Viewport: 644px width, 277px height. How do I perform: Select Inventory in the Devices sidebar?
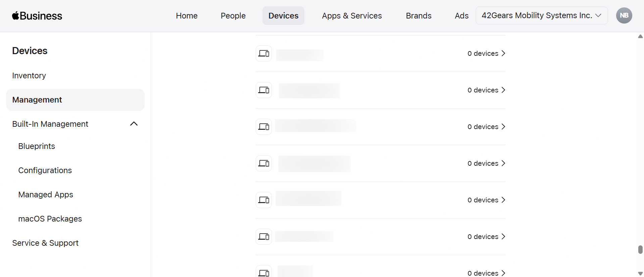coord(29,76)
